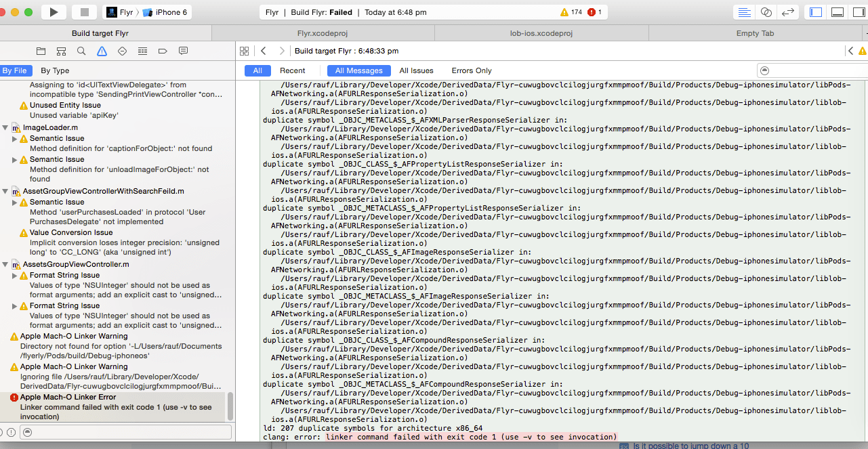This screenshot has width=868, height=449.
Task: Expand unloadImageForObject Semantic Issue
Action: point(15,159)
